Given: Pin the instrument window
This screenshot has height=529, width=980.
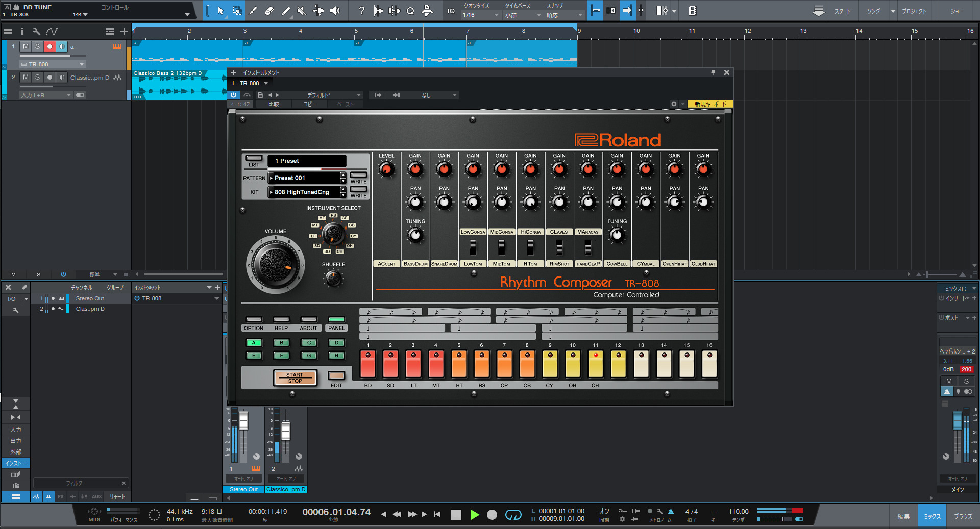Looking at the screenshot, I should coord(713,73).
